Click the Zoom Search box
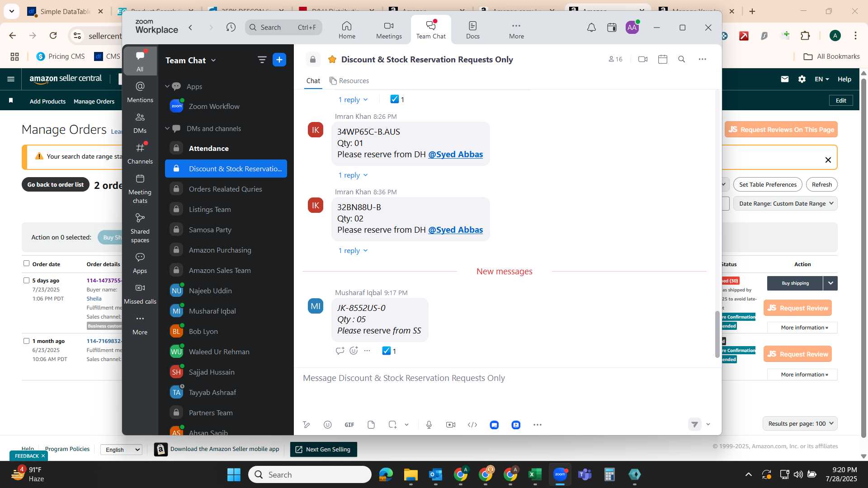Screen dimensions: 868x488 (x=283, y=28)
